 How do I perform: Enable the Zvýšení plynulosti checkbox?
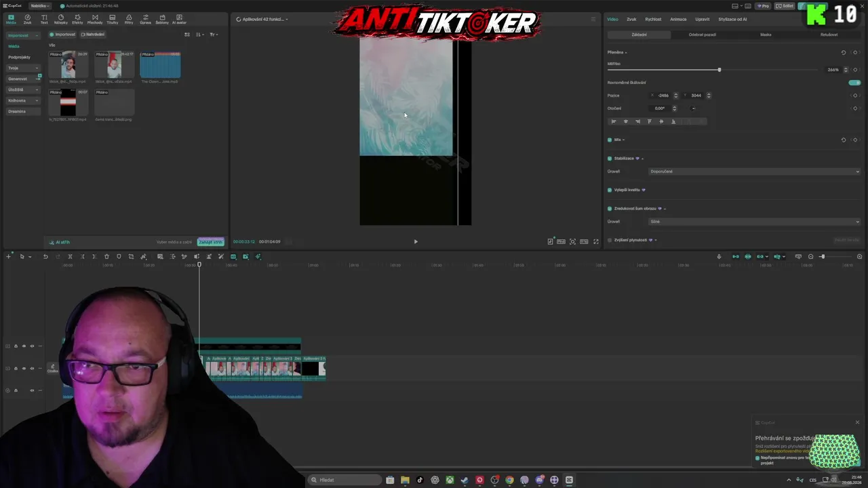(610, 240)
